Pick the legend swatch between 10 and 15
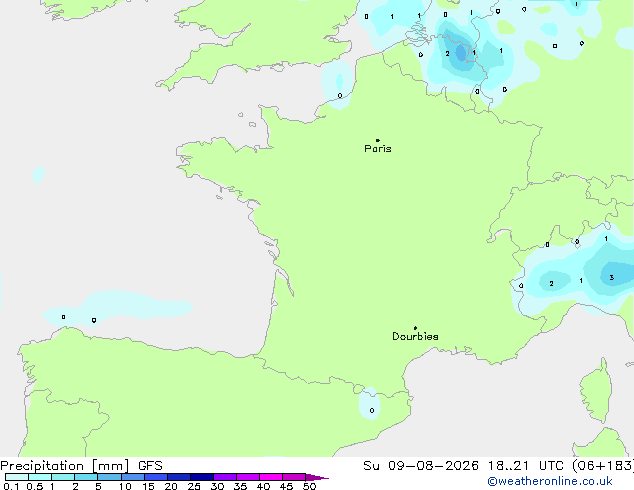This screenshot has width=634, height=490. point(133,477)
